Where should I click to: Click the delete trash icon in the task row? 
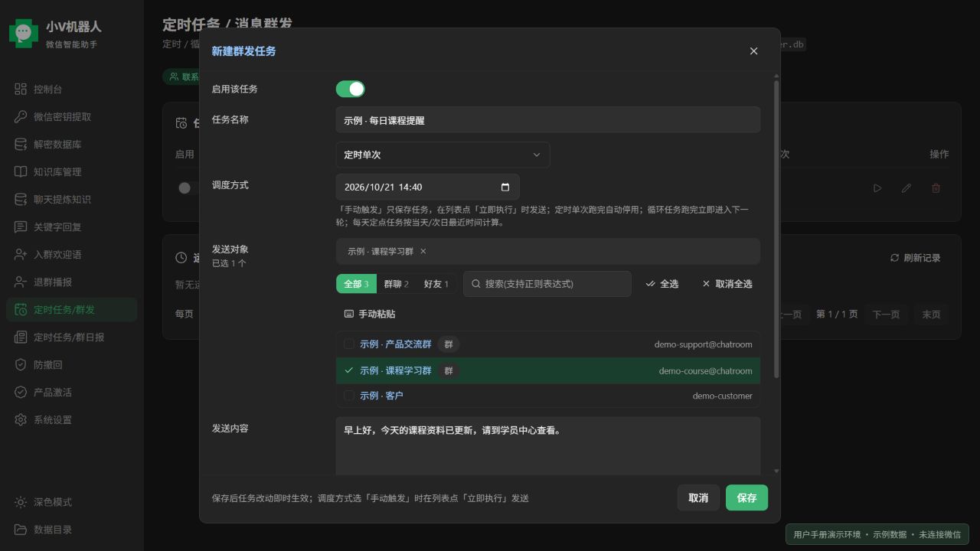[x=936, y=188]
